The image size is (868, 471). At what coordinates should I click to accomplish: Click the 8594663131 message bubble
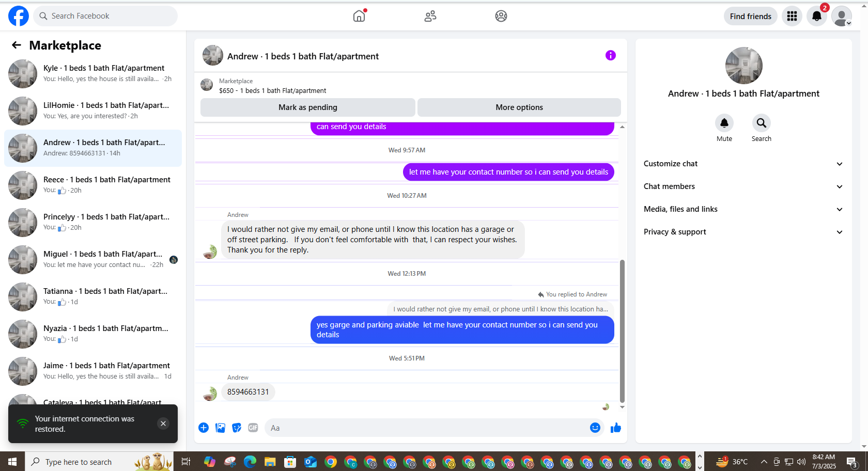(x=248, y=392)
